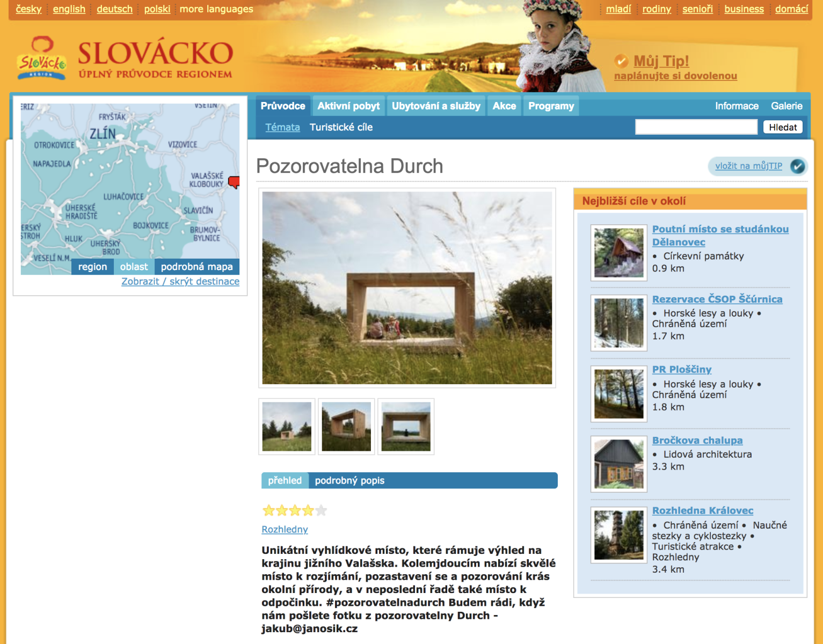Open the Rozhledny category link
The height and width of the screenshot is (644, 823).
(x=285, y=529)
